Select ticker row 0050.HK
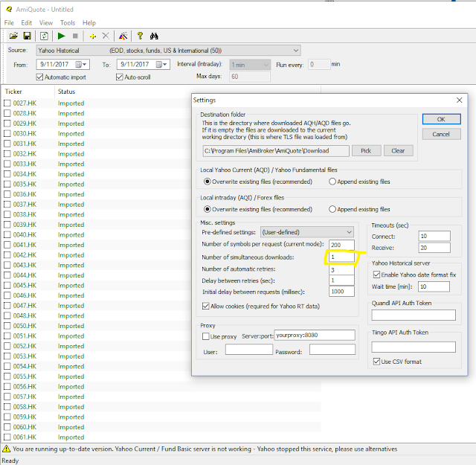476x465 pixels. [25, 326]
